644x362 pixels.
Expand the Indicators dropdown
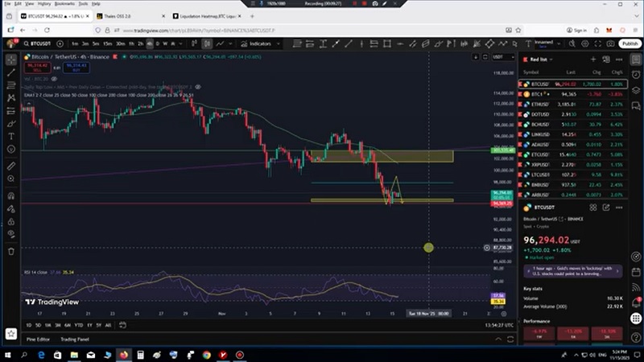pos(259,43)
